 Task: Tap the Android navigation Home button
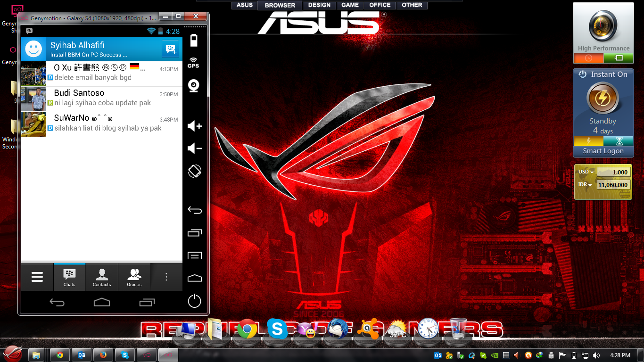102,302
